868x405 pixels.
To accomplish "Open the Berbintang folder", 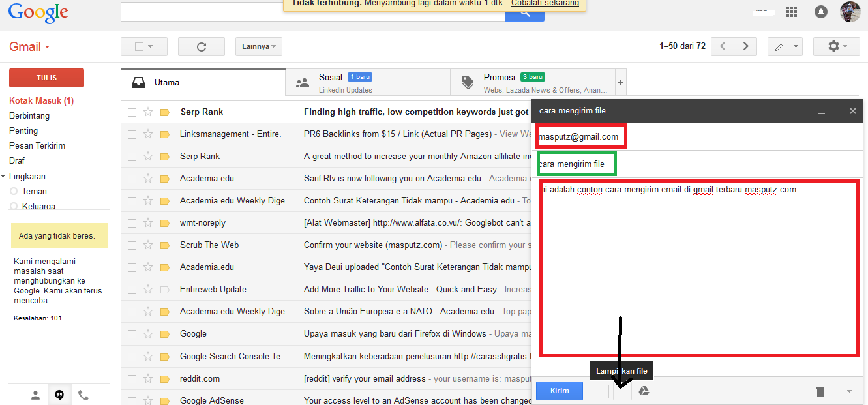I will (x=29, y=116).
